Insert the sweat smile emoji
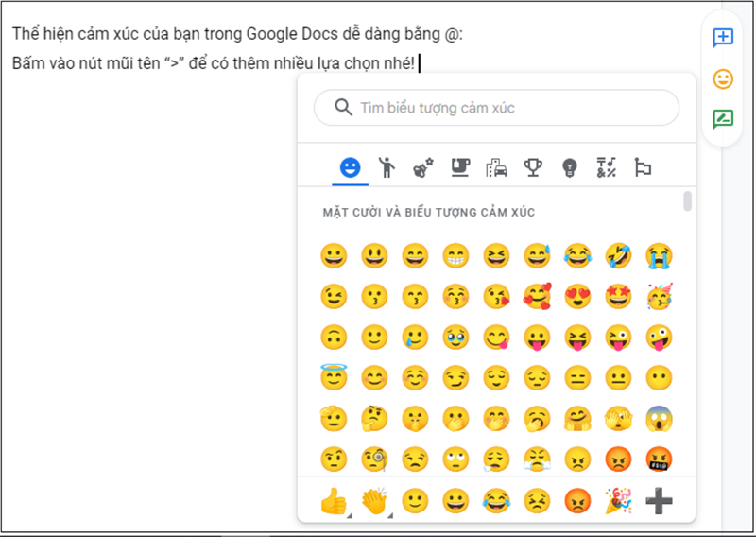Viewport: 756px width, 537px height. click(537, 255)
